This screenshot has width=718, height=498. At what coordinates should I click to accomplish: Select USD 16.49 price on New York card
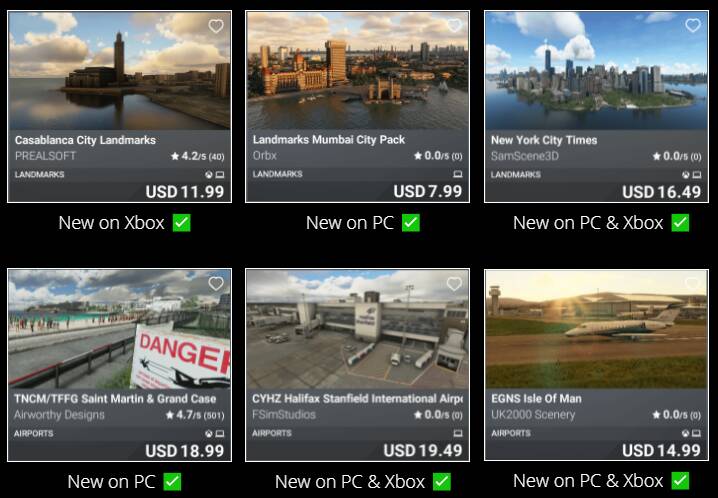click(661, 192)
